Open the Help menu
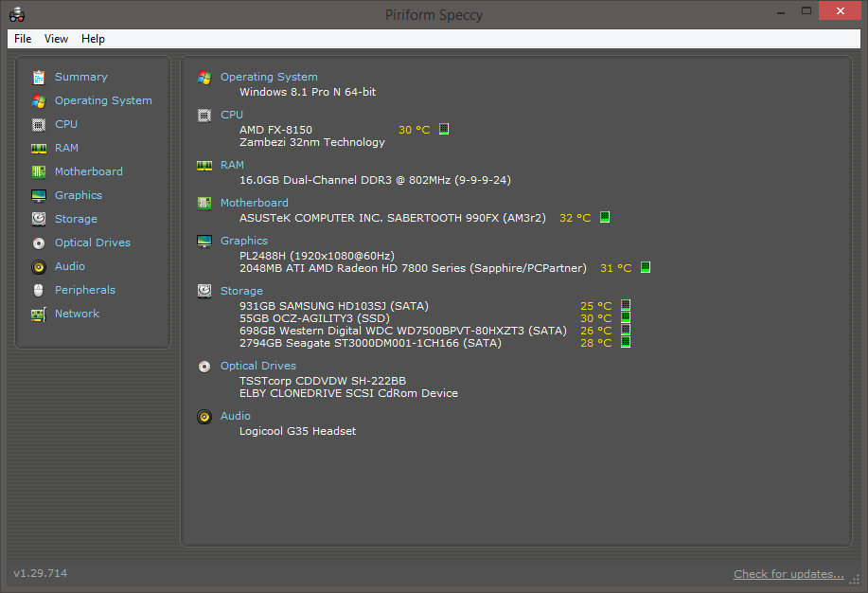Screen dimensions: 868x593 point(93,39)
